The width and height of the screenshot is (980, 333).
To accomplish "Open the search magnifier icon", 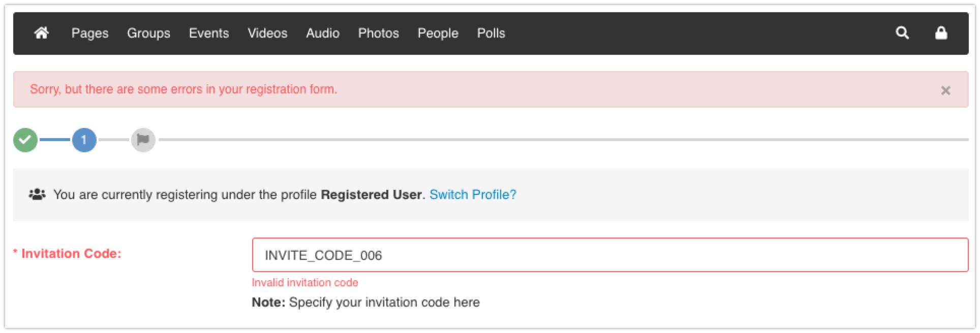I will pos(902,33).
